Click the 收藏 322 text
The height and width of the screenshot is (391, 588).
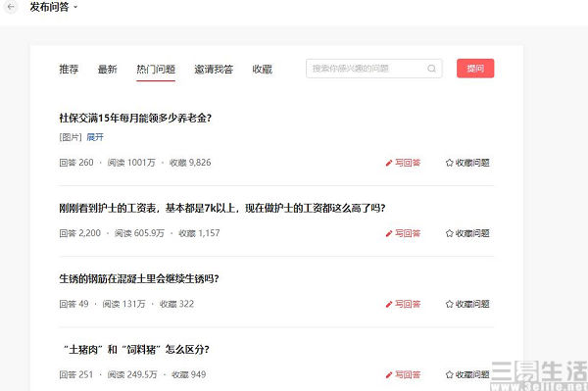176,304
